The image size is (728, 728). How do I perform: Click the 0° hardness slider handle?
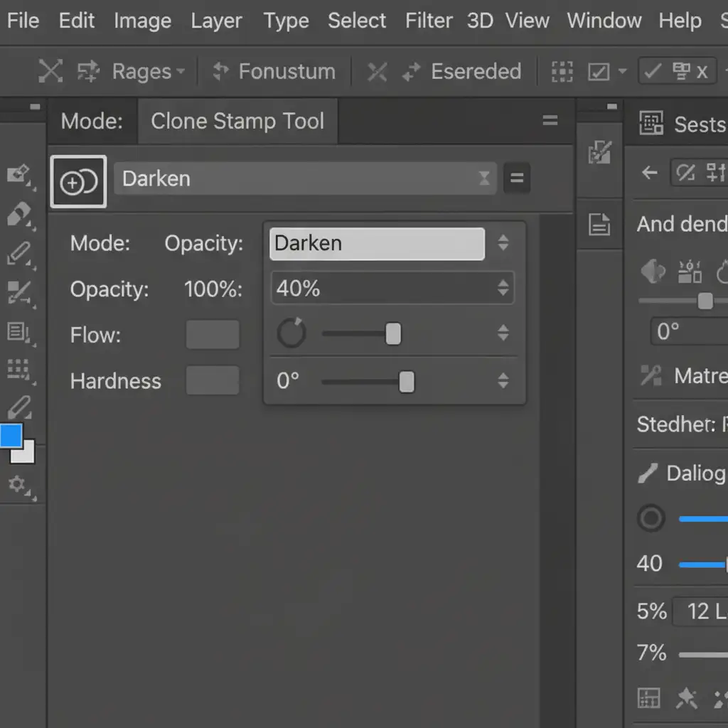coord(406,382)
